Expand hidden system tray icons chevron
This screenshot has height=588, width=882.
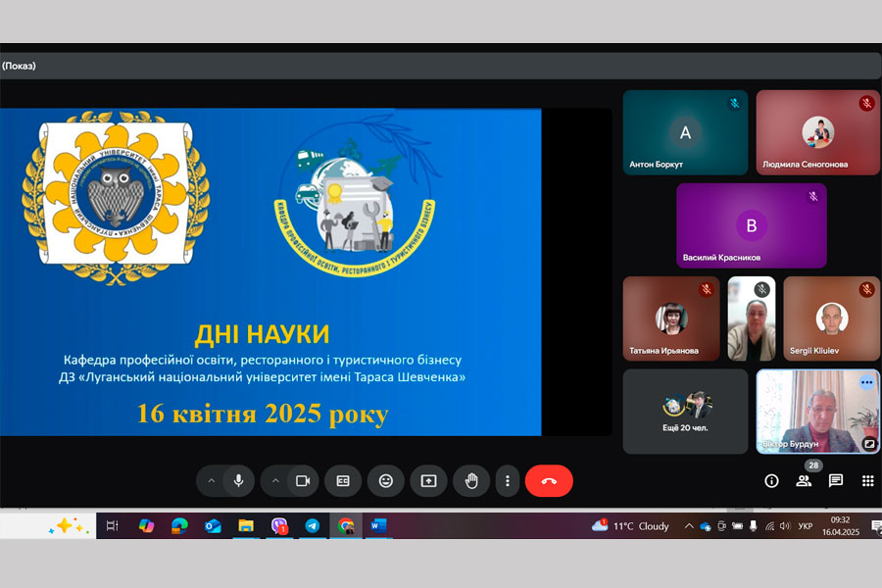pos(689,526)
